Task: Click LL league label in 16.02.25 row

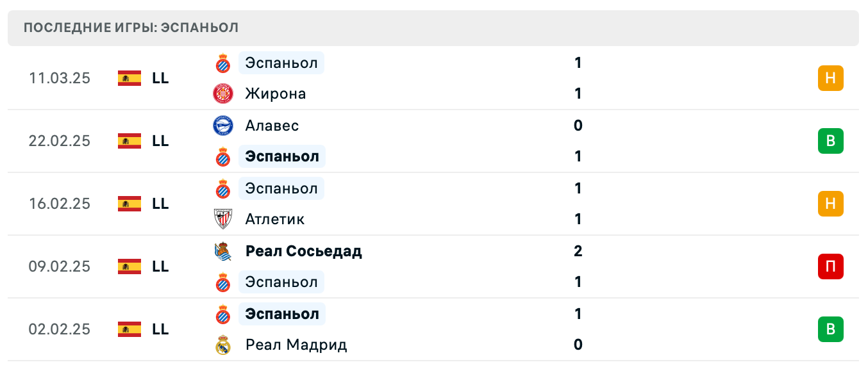Action: (x=160, y=204)
